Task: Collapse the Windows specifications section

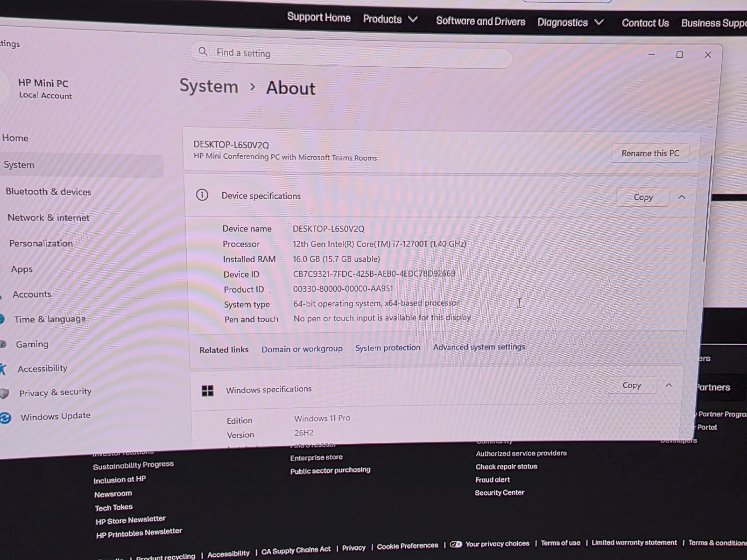Action: pos(669,385)
